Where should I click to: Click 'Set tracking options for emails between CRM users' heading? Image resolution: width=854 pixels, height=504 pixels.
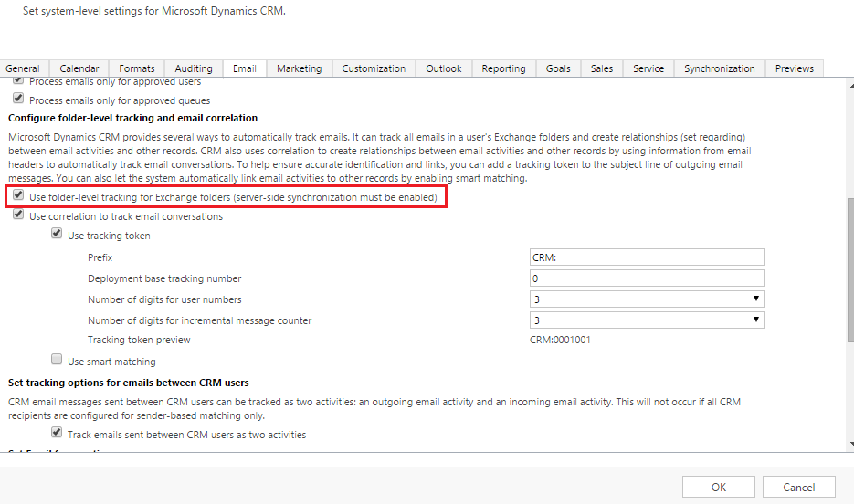coord(129,383)
